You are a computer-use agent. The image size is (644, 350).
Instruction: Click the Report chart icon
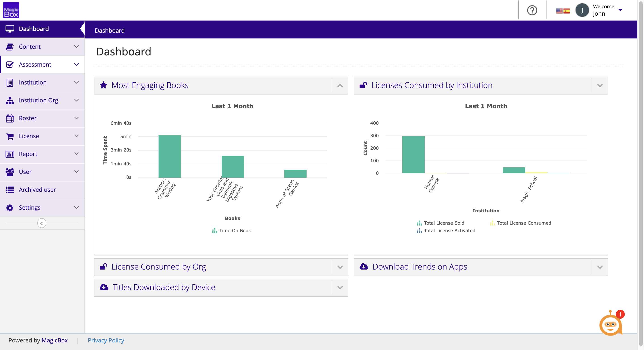pos(10,154)
